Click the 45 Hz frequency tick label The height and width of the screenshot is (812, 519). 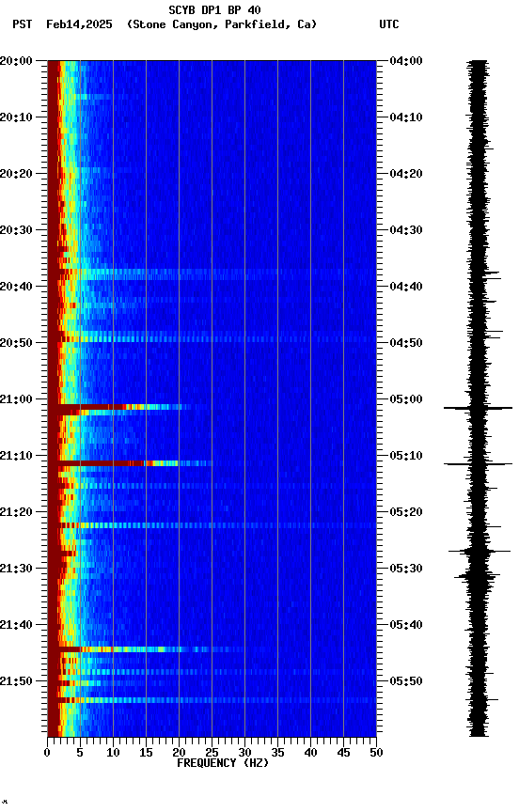tap(343, 753)
